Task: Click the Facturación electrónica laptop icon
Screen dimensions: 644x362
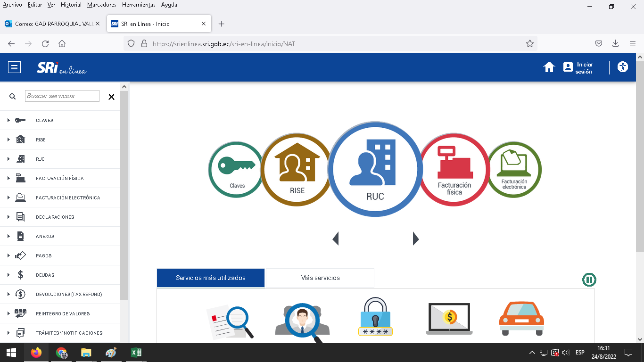Action: tap(515, 170)
